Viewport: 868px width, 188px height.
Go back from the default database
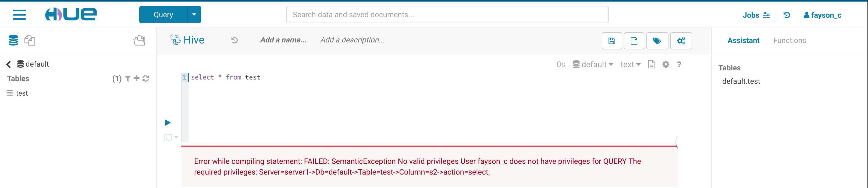(x=9, y=64)
